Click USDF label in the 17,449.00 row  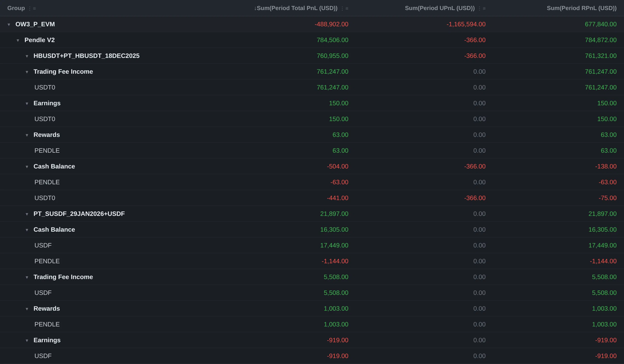coord(43,245)
